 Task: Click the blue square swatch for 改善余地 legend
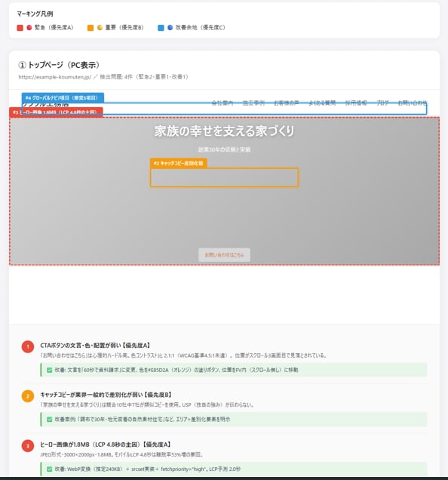coord(161,28)
